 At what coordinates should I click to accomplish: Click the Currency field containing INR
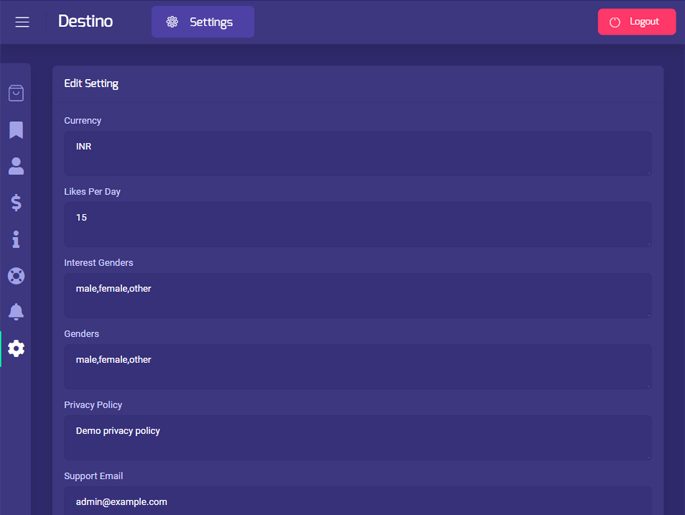pos(357,153)
